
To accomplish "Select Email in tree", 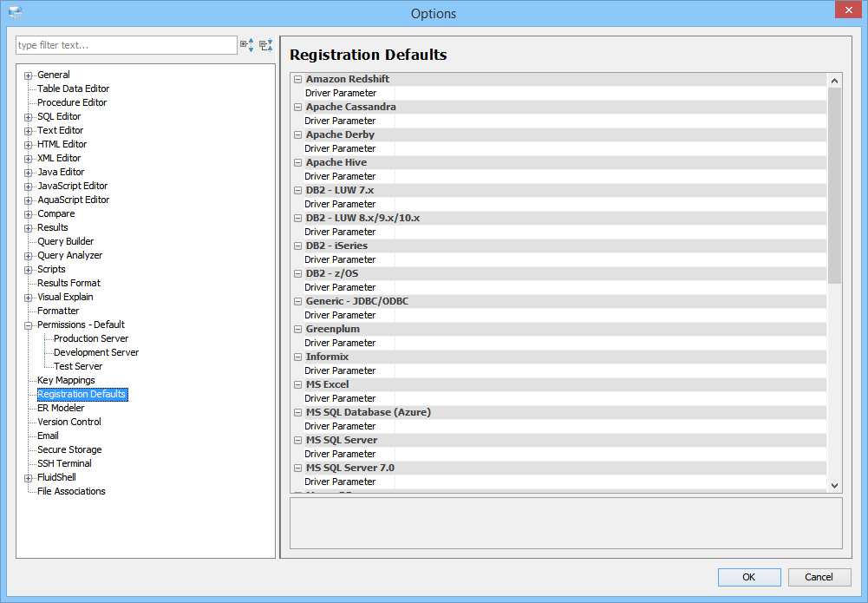I will (x=48, y=436).
